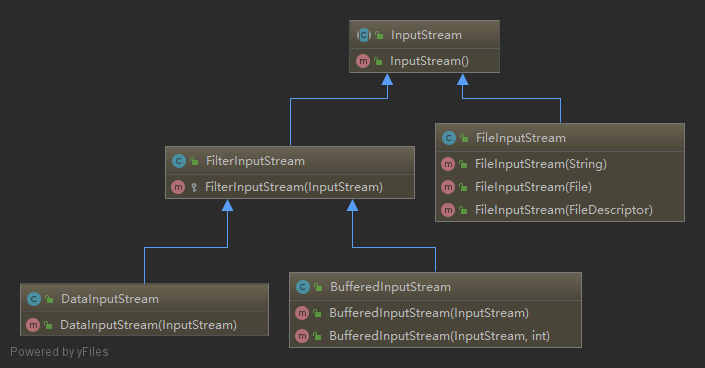Click the Powered by yFiles label
The width and height of the screenshot is (705, 368).
tap(59, 352)
